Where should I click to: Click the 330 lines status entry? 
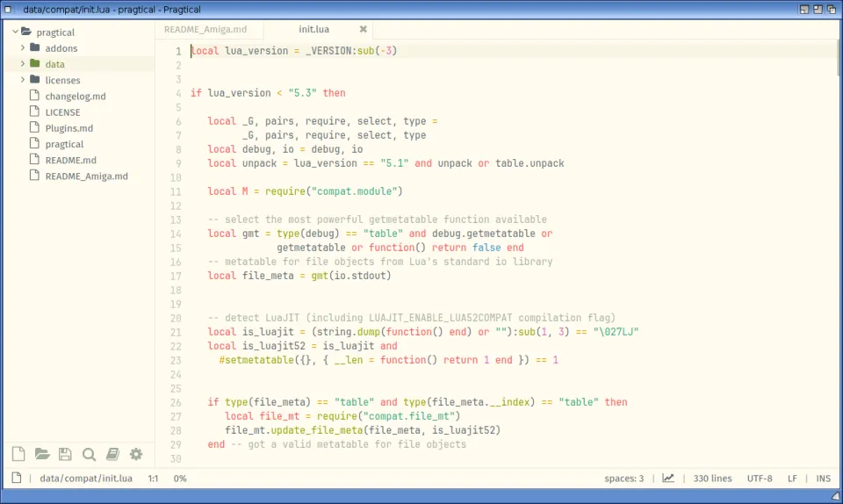point(712,479)
